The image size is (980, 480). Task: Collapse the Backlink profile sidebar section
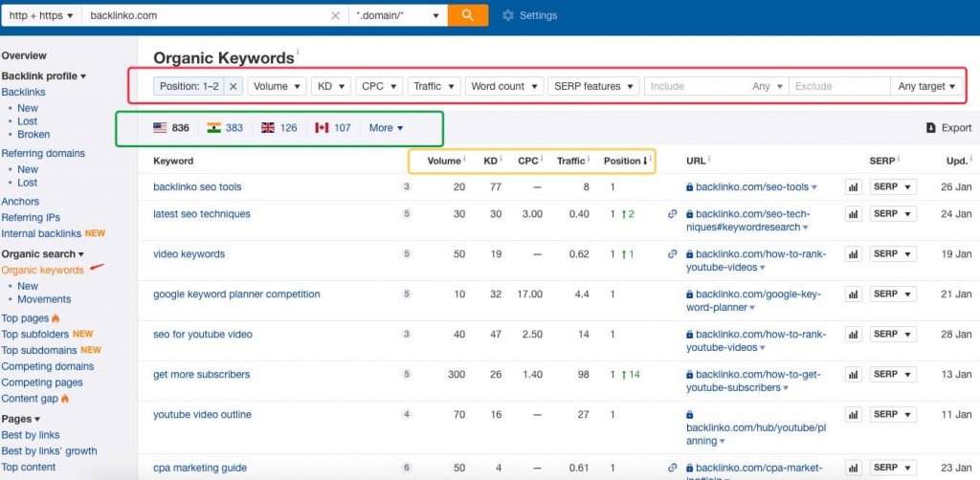44,76
